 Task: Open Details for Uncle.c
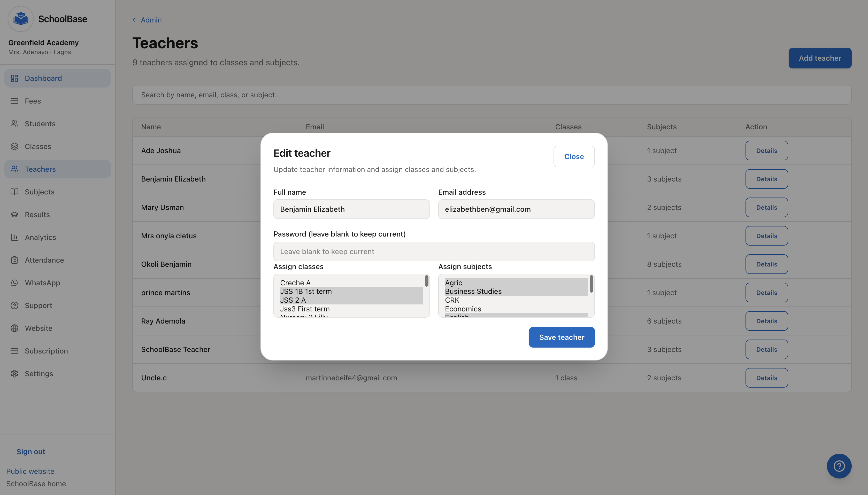766,378
